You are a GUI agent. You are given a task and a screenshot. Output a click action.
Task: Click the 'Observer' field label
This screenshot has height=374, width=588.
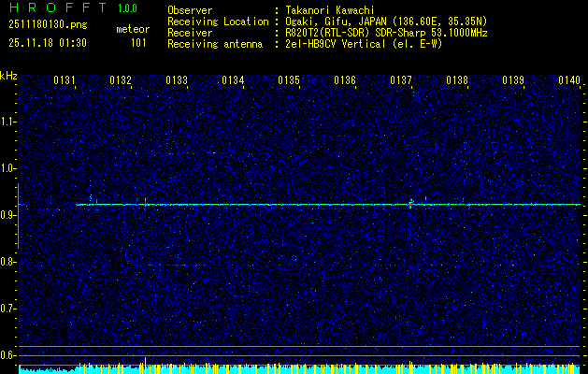point(190,10)
